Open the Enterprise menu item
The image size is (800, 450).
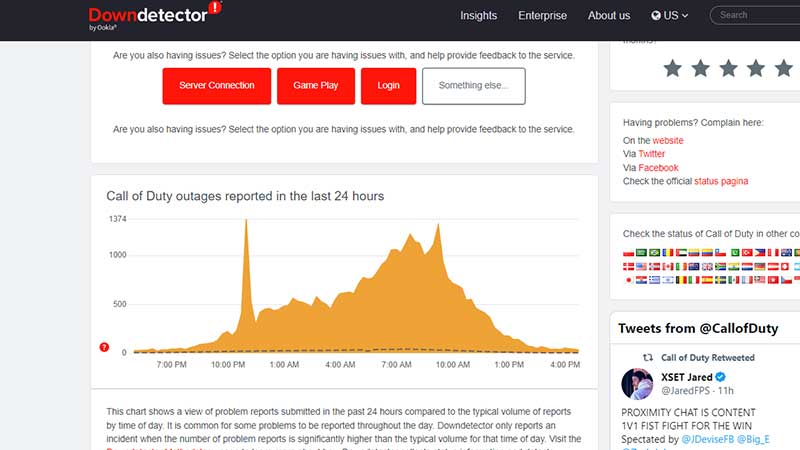542,15
